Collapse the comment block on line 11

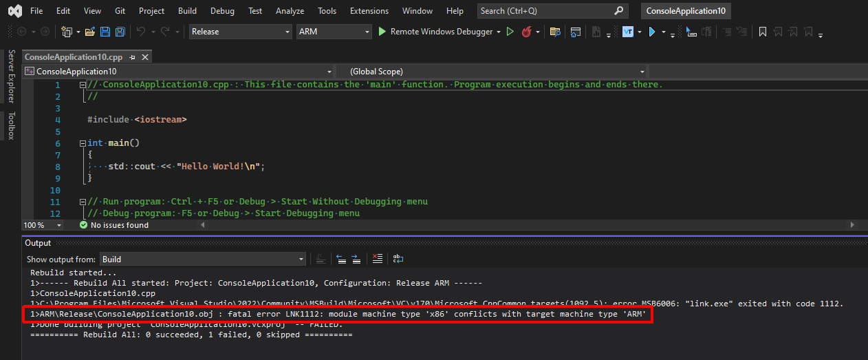click(83, 202)
